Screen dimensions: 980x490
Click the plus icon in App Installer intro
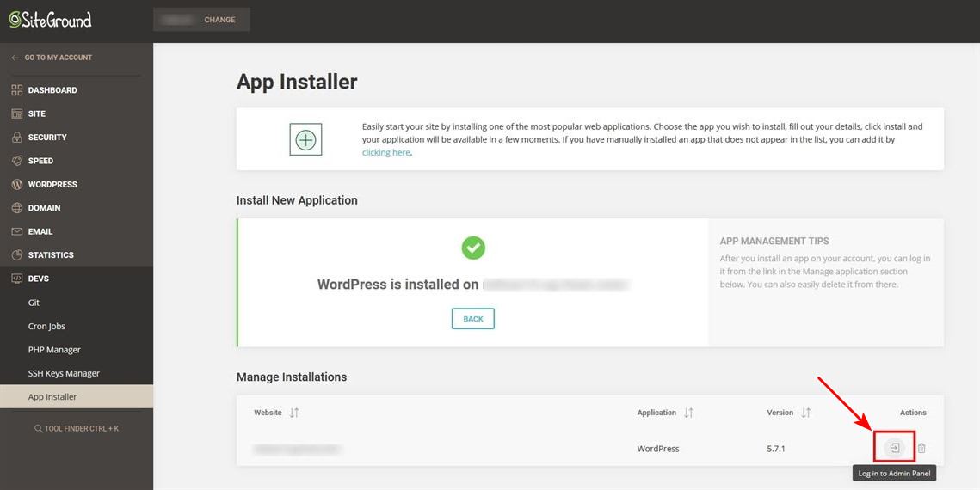[305, 139]
